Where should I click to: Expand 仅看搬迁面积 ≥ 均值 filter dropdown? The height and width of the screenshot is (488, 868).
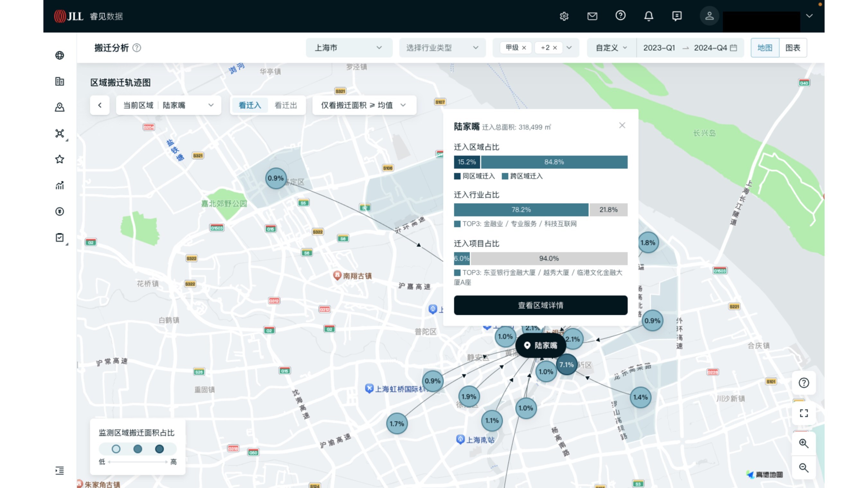pos(364,105)
